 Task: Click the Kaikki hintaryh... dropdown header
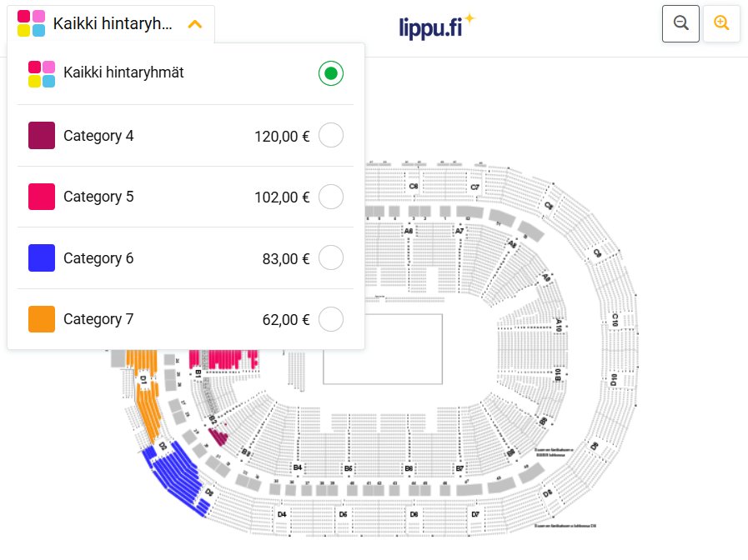(111, 24)
